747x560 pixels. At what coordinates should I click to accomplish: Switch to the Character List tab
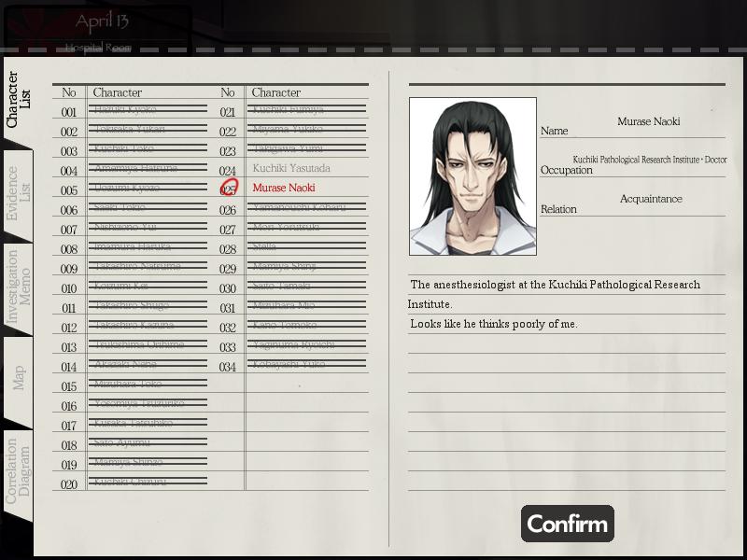point(18,100)
